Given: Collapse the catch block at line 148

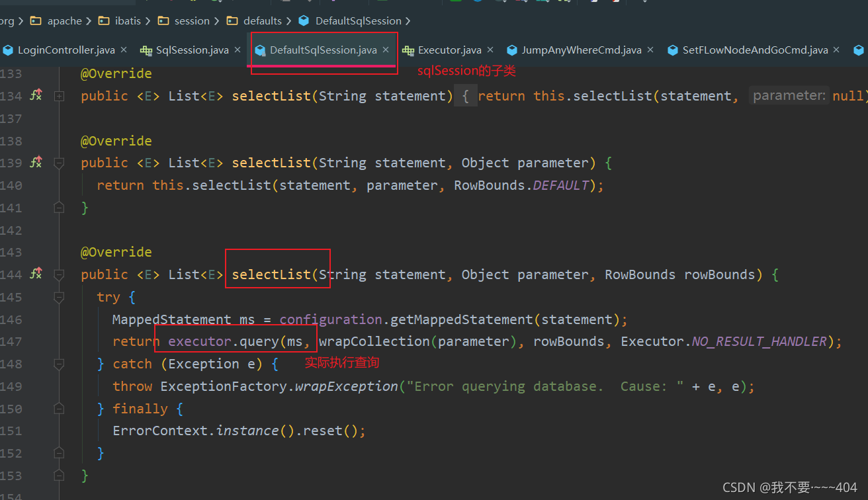Looking at the screenshot, I should [59, 364].
